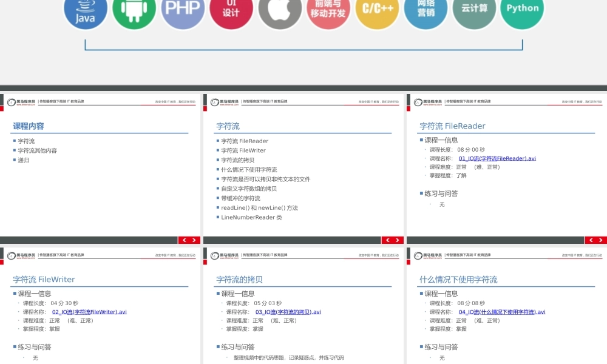
Task: Click the 黑马程序员 logo on the FileWriter slide
Action: coord(21,254)
